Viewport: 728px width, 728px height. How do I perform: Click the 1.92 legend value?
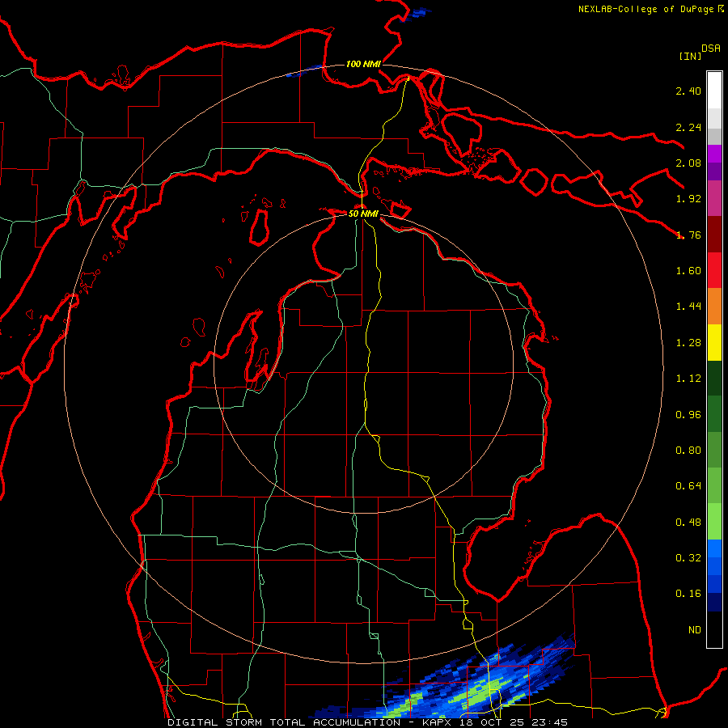[x=688, y=199]
